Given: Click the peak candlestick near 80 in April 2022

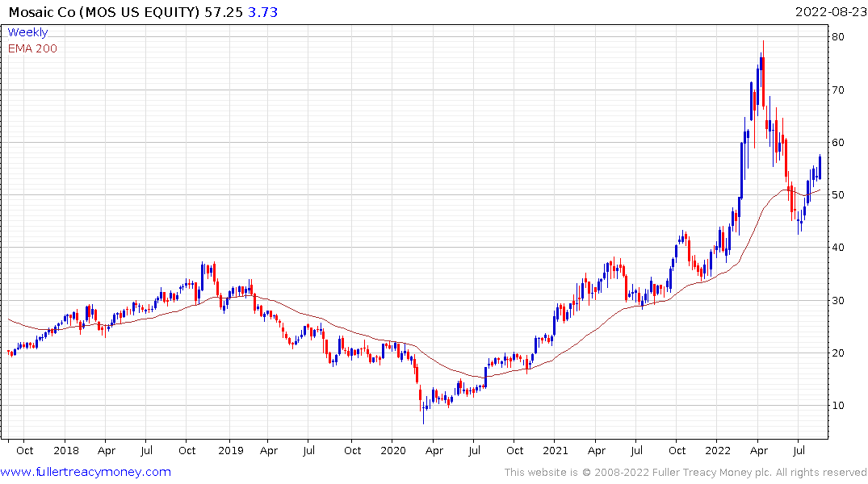Looking at the screenshot, I should point(763,73).
